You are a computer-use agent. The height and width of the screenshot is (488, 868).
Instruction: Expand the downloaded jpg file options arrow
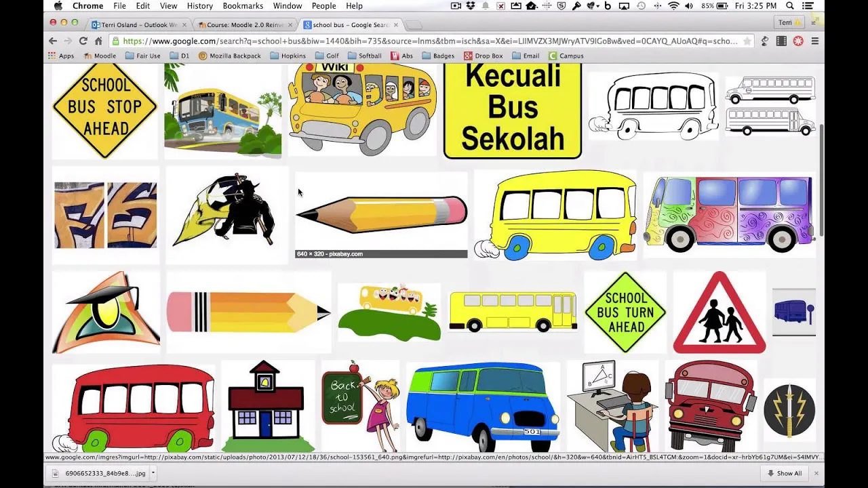tap(153, 473)
